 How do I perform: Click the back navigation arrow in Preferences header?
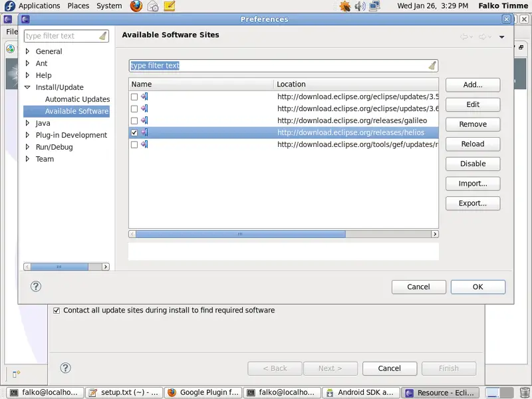464,37
